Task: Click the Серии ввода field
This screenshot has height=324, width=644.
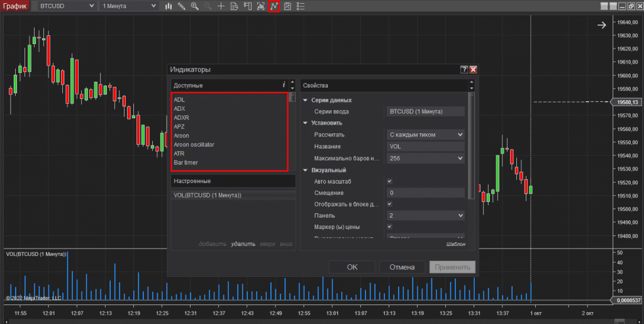Action: click(x=426, y=111)
